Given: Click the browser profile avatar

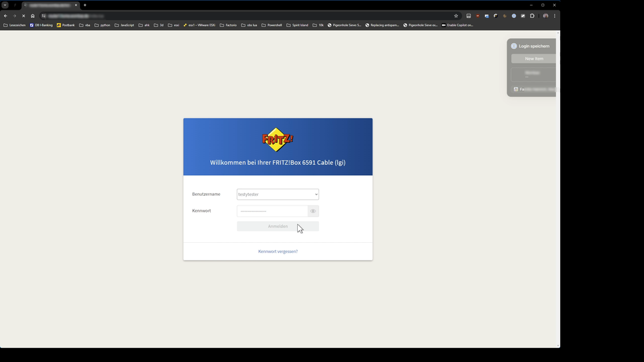Looking at the screenshot, I should (545, 15).
